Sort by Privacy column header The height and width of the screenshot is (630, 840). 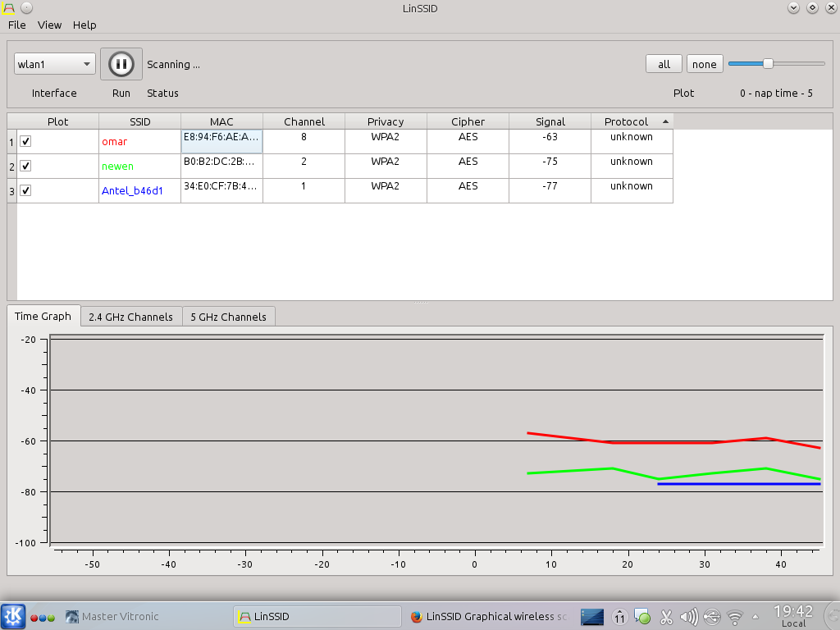click(x=386, y=121)
